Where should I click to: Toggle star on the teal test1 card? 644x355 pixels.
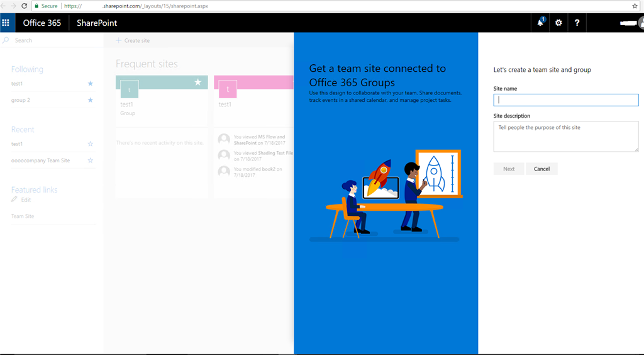click(x=198, y=82)
